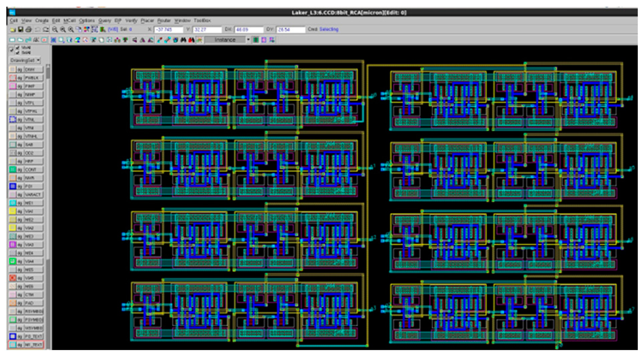The width and height of the screenshot is (644, 358).
Task: Click the Instance selection field
Action: point(225,40)
